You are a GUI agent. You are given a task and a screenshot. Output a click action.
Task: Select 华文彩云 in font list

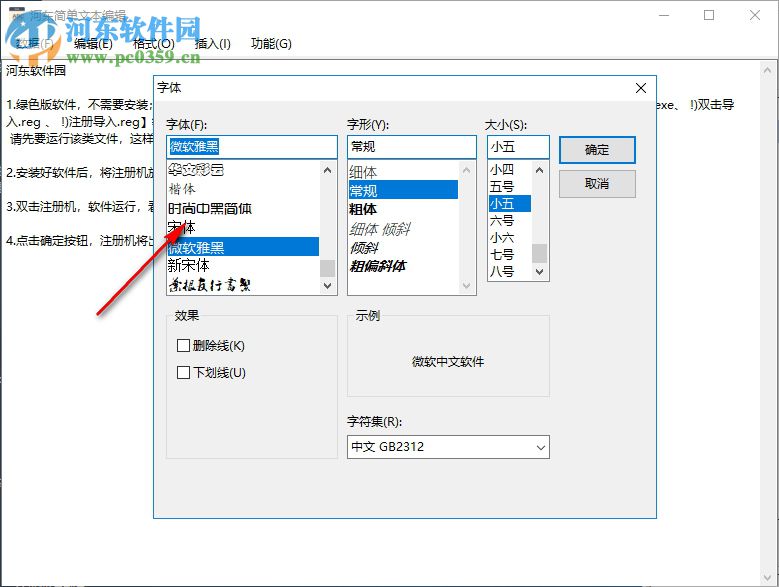coord(243,170)
